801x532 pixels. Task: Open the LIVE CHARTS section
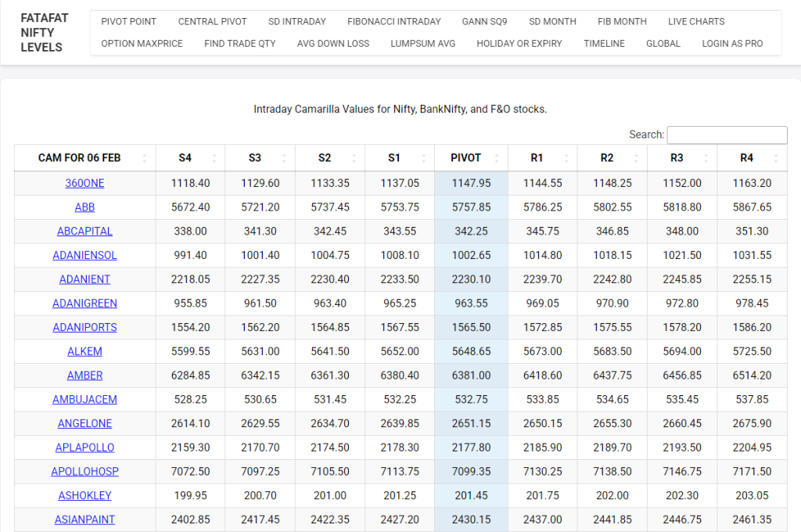pos(696,21)
